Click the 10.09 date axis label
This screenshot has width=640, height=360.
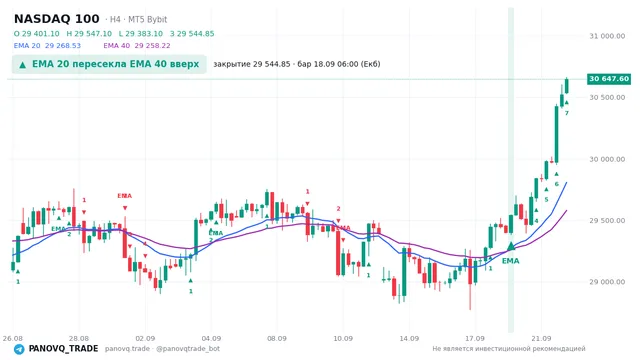point(343,338)
